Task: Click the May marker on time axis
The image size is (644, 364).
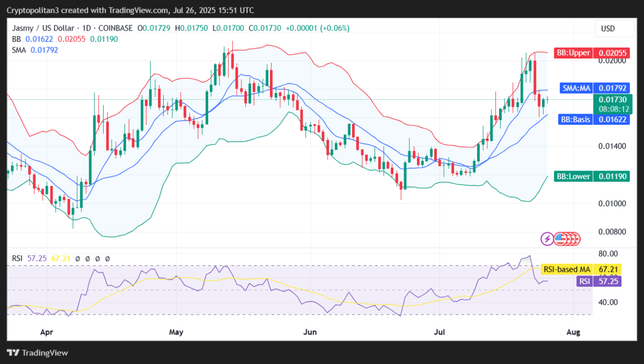Action: coord(176,332)
